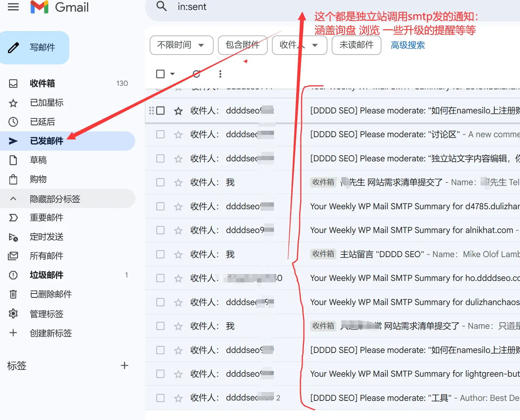This screenshot has width=520, height=420.
Task: Click the search magnifier icon
Action: point(161,7)
